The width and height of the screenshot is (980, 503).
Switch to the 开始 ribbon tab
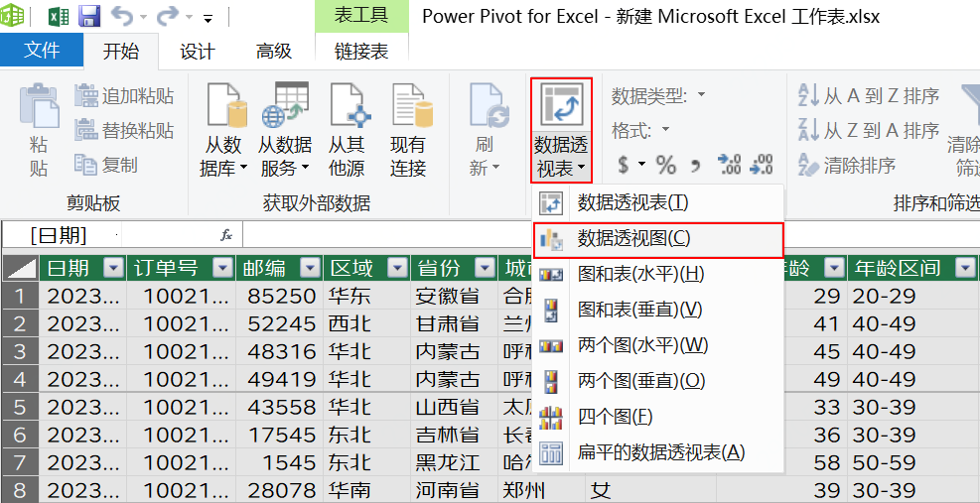[120, 52]
